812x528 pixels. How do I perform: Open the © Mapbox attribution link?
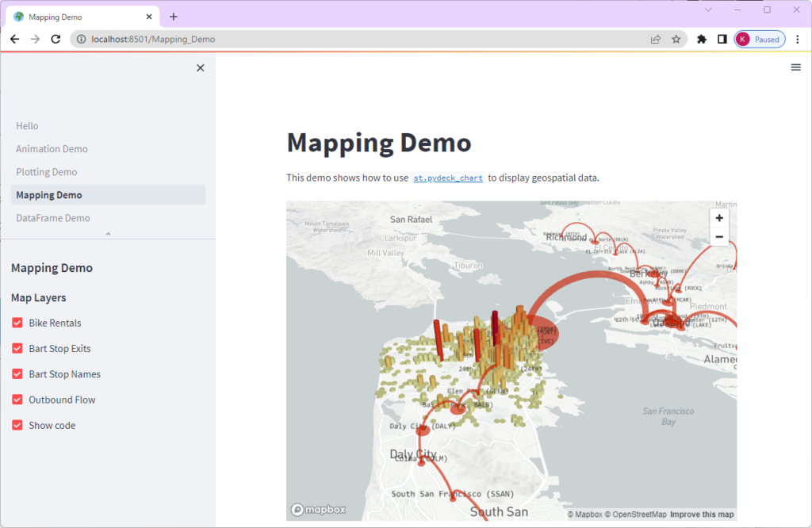coord(584,515)
